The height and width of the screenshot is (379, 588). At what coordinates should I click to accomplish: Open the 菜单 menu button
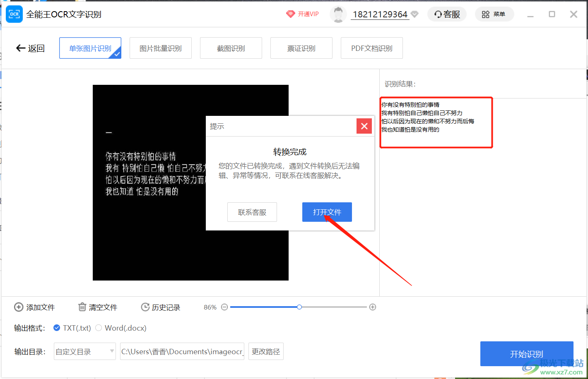pyautogui.click(x=494, y=14)
